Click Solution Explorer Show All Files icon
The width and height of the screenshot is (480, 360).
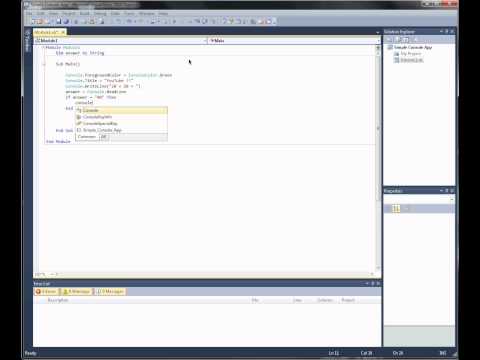(x=398, y=40)
